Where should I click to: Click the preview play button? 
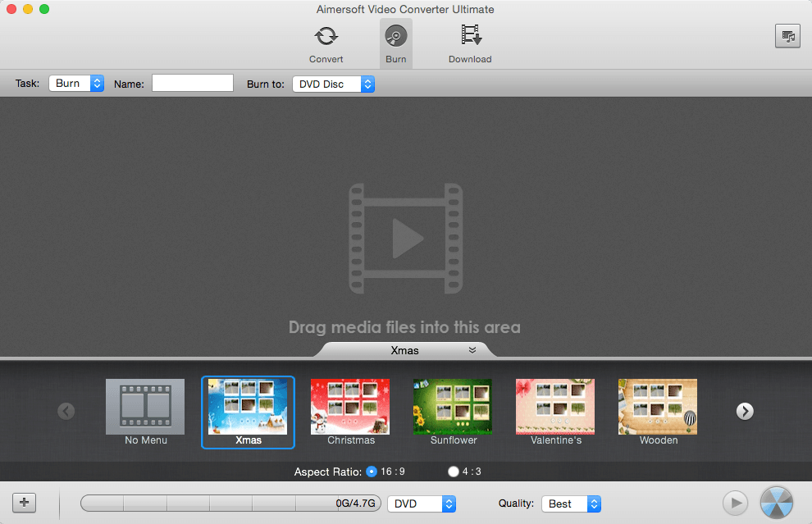[x=736, y=502]
